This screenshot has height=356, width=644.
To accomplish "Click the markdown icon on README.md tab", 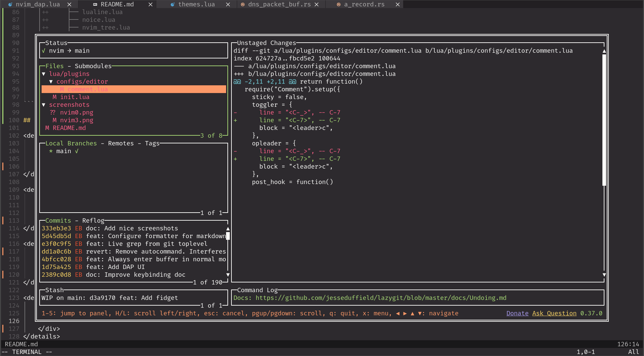I will (95, 4).
